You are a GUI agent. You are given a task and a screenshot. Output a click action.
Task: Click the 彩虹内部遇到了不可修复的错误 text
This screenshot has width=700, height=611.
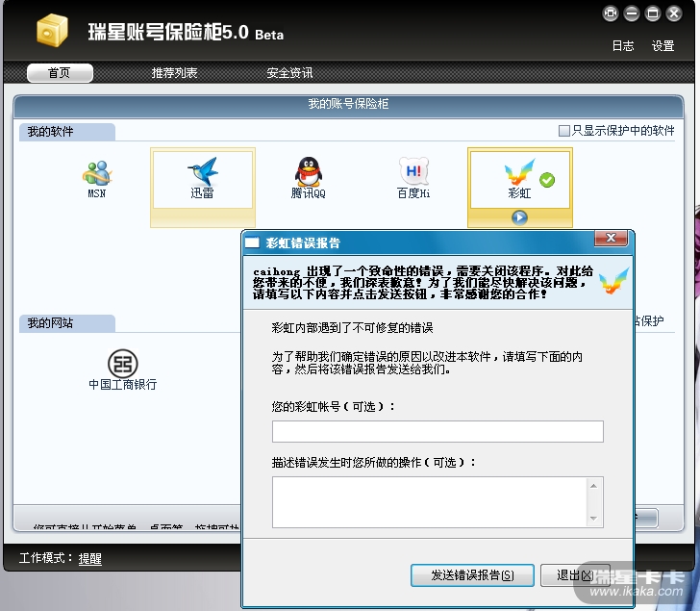click(352, 328)
